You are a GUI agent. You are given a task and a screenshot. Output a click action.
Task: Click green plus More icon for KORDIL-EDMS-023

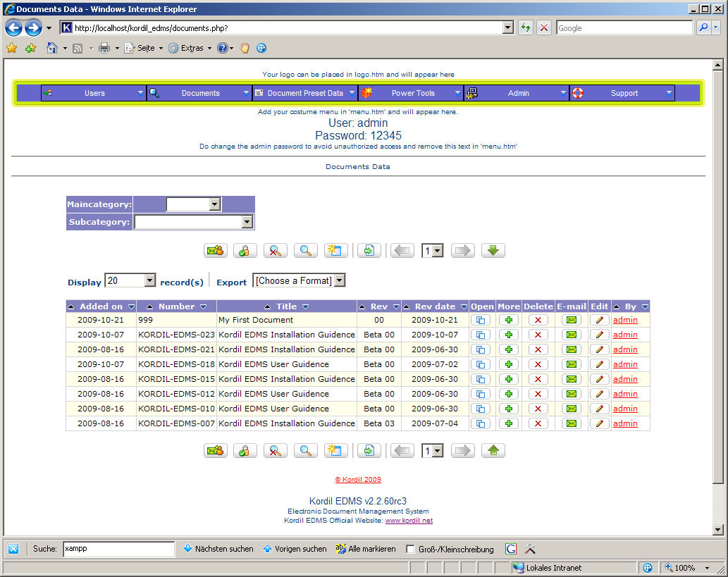(508, 335)
